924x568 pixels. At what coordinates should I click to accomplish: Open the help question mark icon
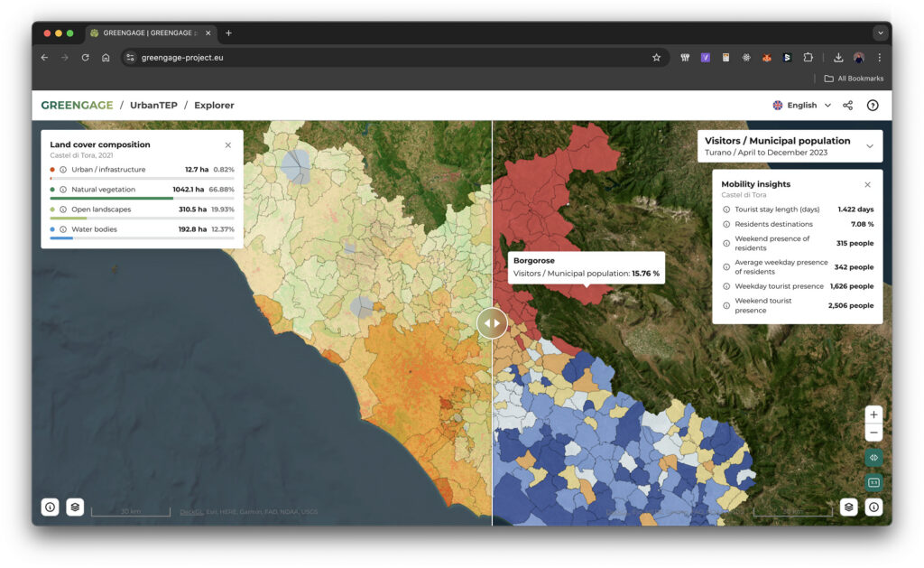pyautogui.click(x=873, y=105)
